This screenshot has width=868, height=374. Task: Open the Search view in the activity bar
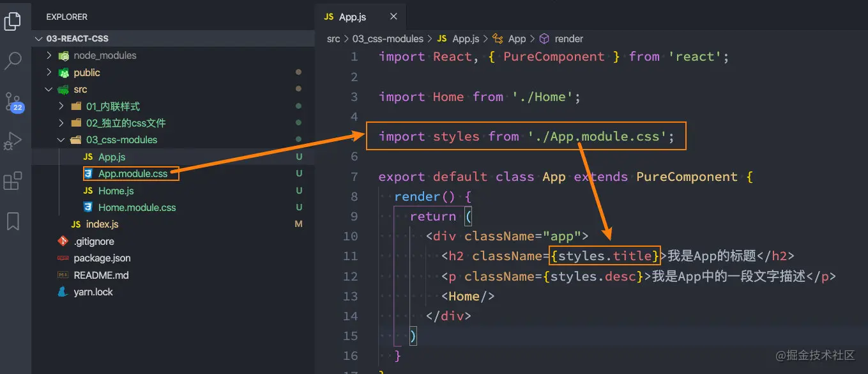(x=13, y=61)
